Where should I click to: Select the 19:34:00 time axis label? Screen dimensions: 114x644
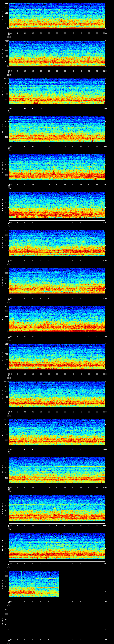coord(9,601)
